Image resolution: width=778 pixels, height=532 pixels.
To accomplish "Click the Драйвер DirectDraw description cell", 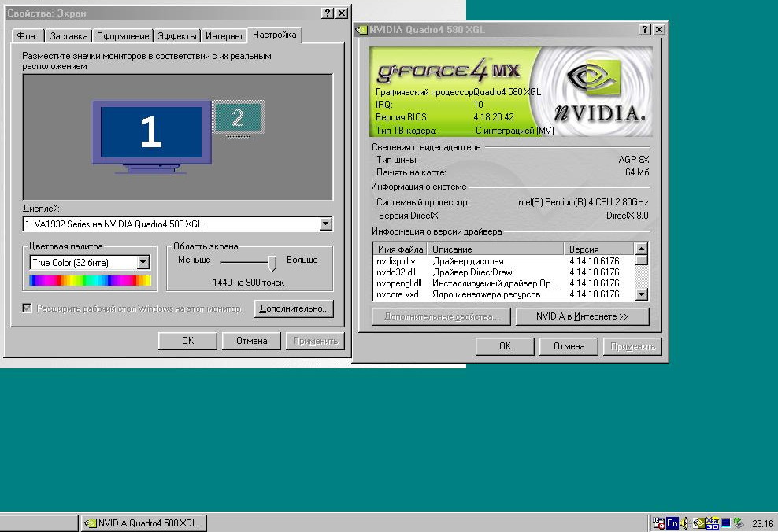I will pos(472,272).
